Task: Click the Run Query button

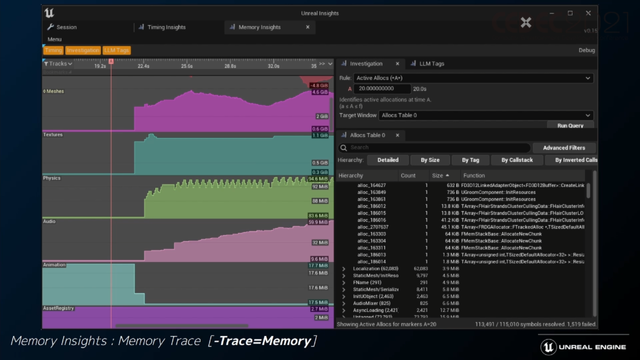Action: point(570,125)
